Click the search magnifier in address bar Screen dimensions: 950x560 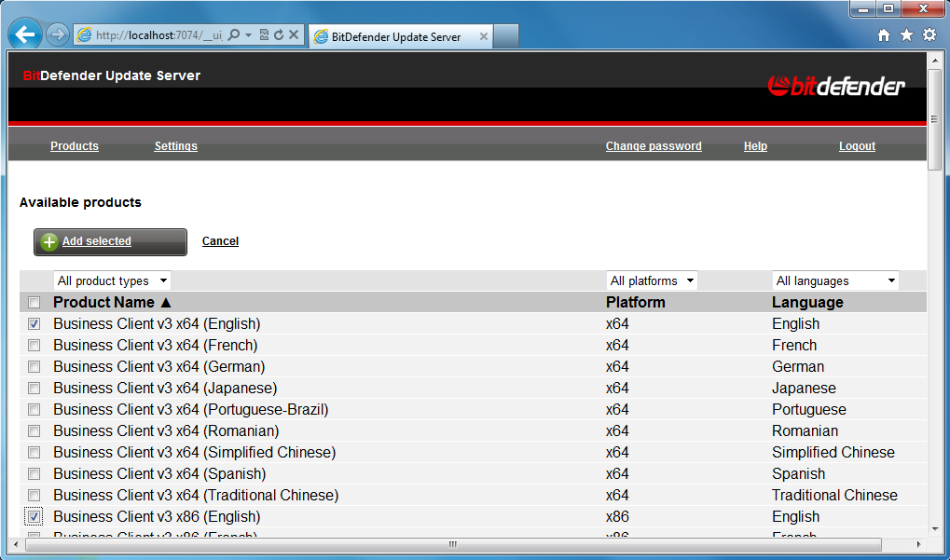(234, 35)
